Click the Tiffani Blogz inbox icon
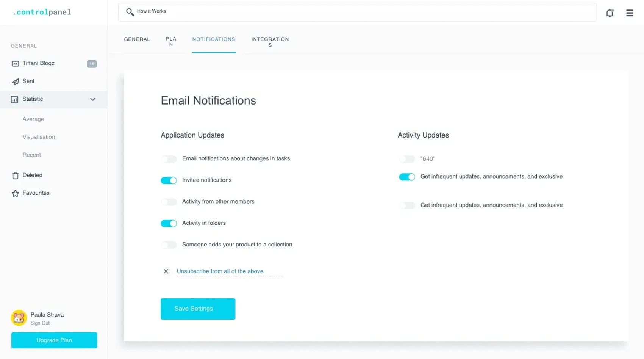The width and height of the screenshot is (644, 359). 15,64
